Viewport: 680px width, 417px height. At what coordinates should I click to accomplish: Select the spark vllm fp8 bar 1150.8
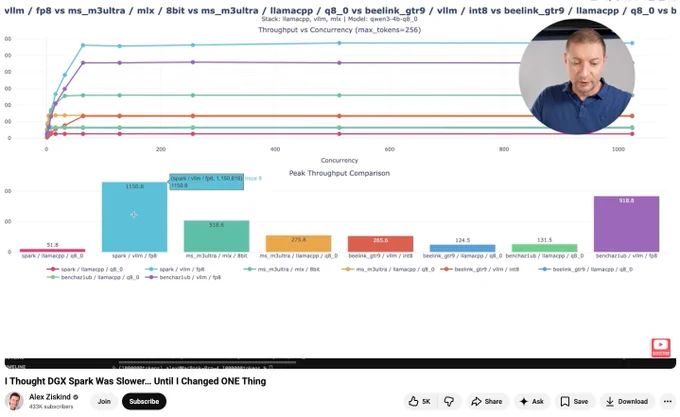click(134, 217)
